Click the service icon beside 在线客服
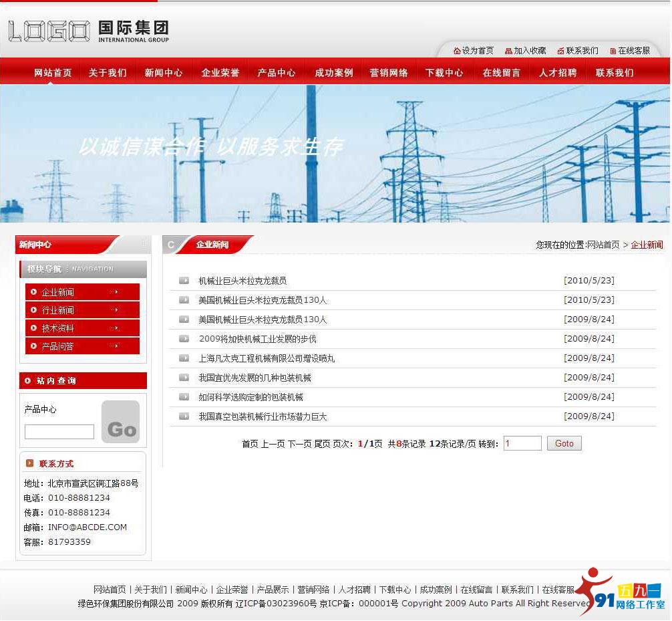The height and width of the screenshot is (621, 672). tap(613, 51)
